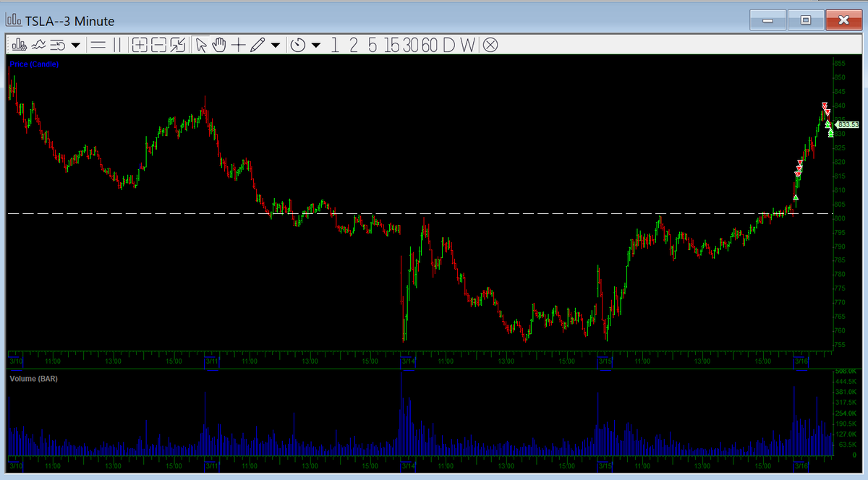
Task: Maximize the TSLA chart window
Action: tap(804, 20)
